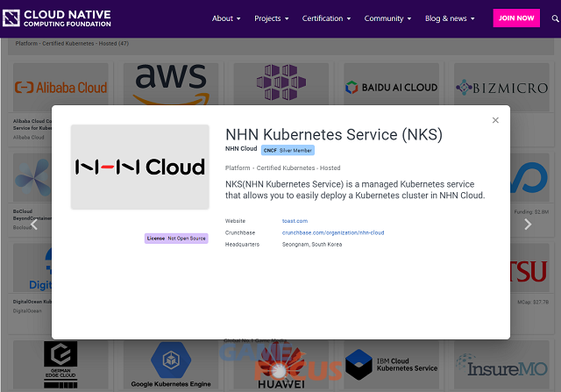Click the License Not Open Source tag
Screen dimensions: 561x392
coord(176,239)
